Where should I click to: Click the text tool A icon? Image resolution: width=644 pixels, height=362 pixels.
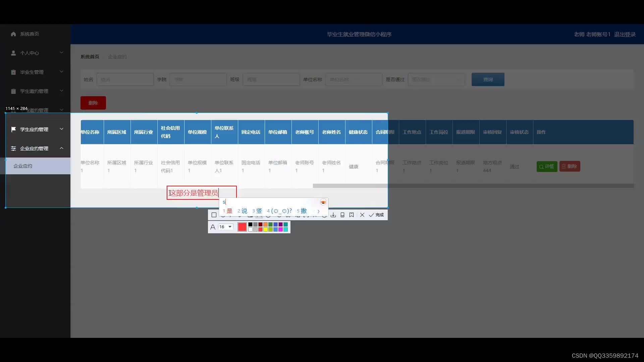213,227
